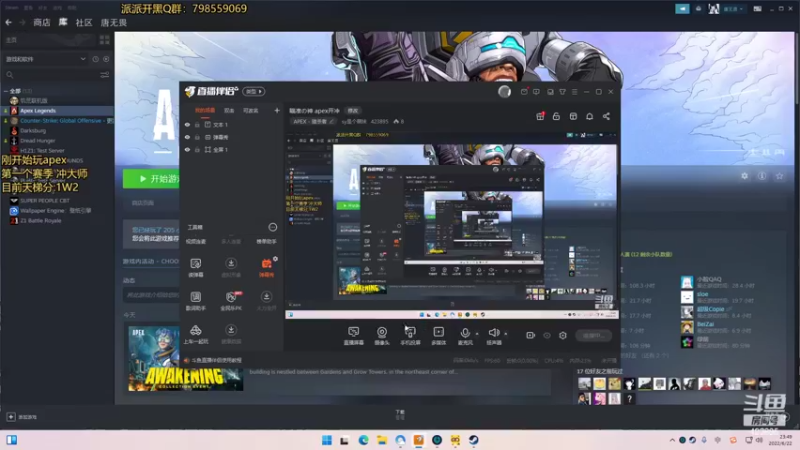Open the 弹幕秀 orange tool icon
The width and height of the screenshot is (800, 450).
(266, 264)
